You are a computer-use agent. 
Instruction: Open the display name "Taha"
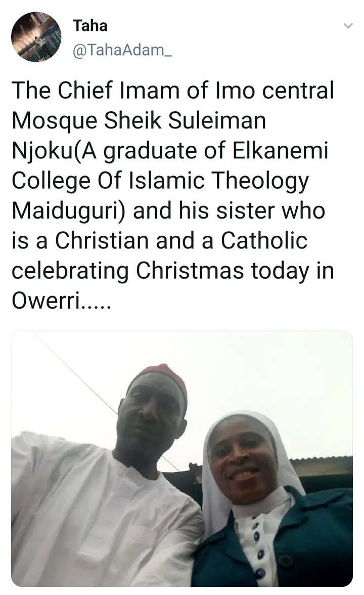point(90,26)
